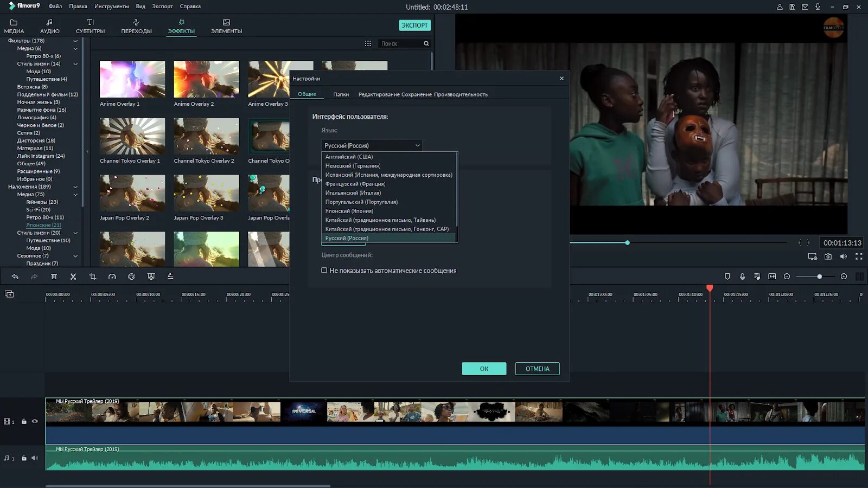Enable 'Не показывать автоматические сообщения' checkbox
The width and height of the screenshot is (868, 488).
click(324, 271)
